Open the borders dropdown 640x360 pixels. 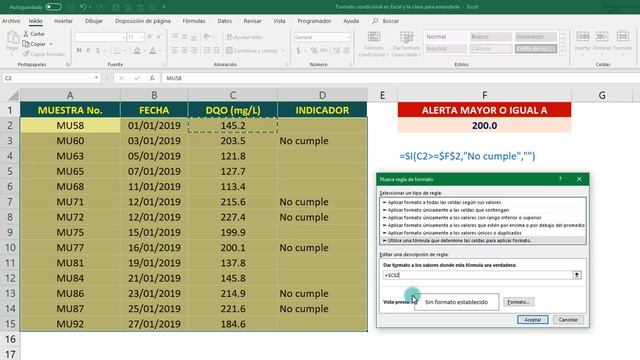pos(124,51)
